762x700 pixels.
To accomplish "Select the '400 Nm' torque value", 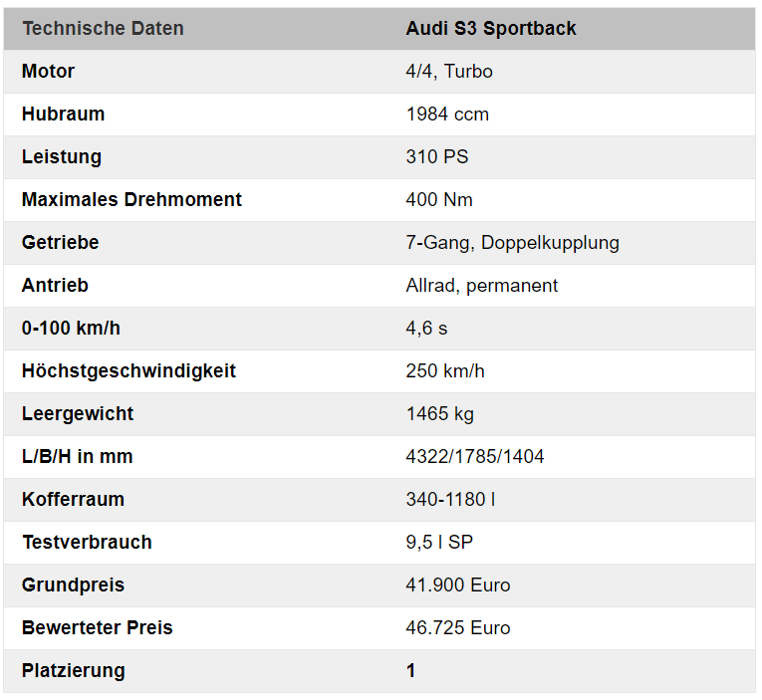I will pos(439,200).
